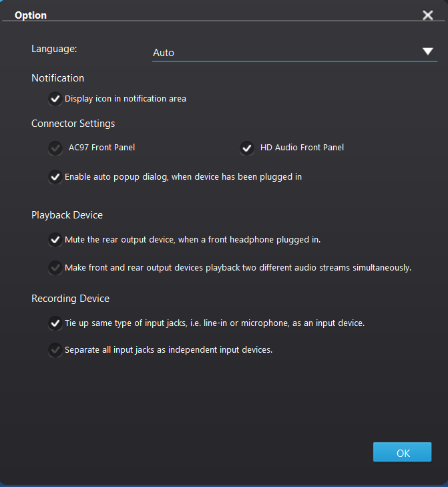
Task: Enable two different audio streams playback option
Action: 55,268
